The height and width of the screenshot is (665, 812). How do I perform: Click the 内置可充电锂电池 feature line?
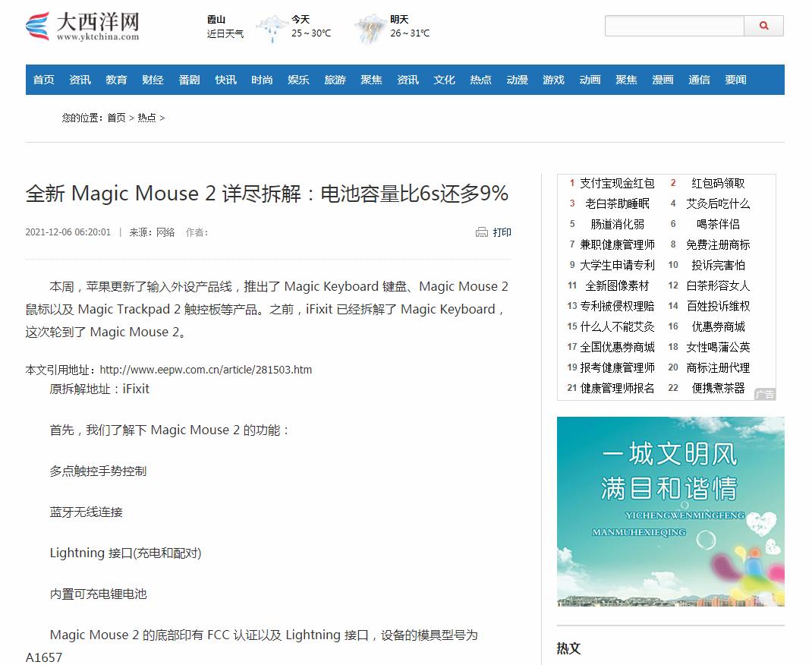click(x=98, y=594)
